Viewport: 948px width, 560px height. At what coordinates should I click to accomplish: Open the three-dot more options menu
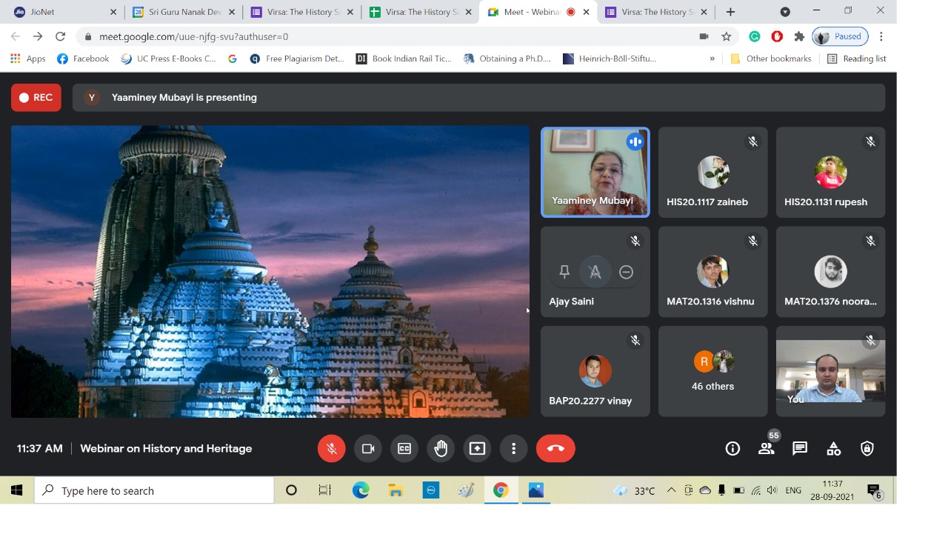513,449
